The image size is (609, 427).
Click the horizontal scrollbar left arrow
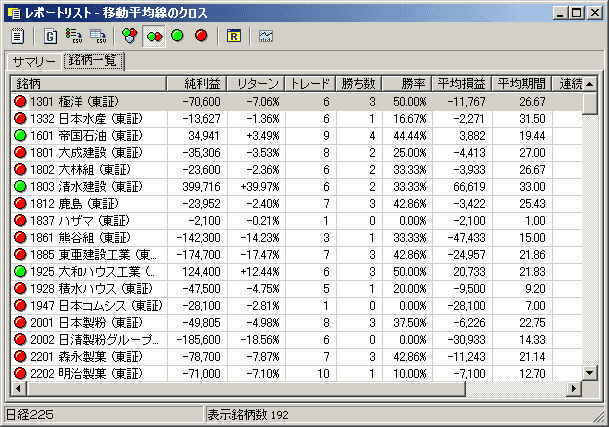pos(18,389)
